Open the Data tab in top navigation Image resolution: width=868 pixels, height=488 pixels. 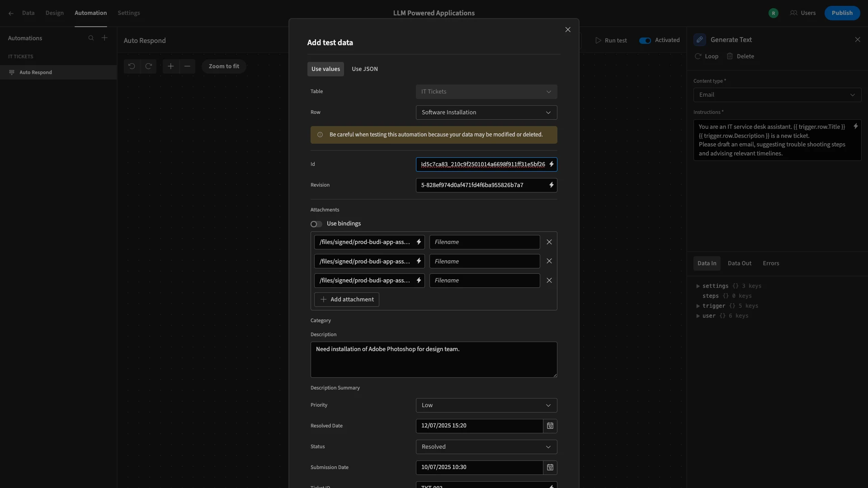(x=28, y=13)
